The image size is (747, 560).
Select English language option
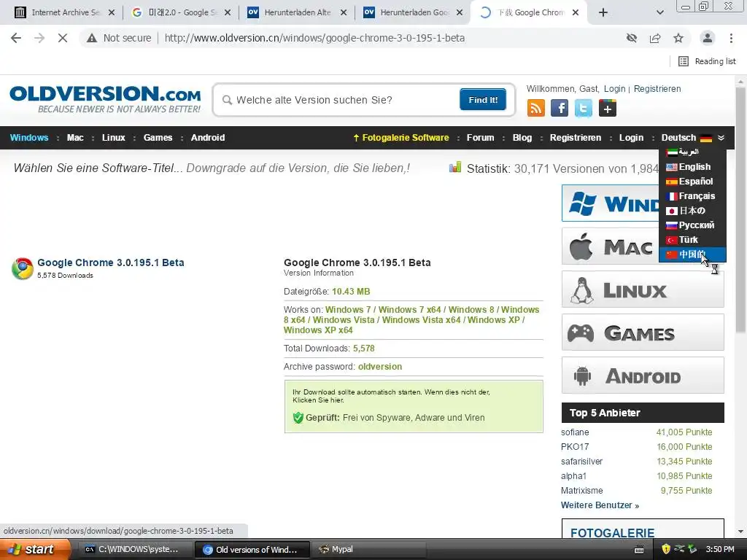tap(693, 167)
